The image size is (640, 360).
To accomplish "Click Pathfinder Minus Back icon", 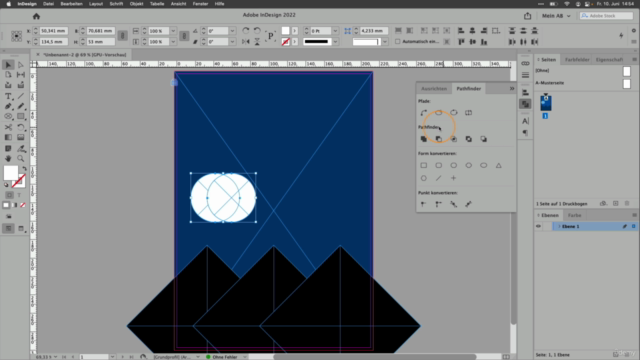I will click(484, 139).
